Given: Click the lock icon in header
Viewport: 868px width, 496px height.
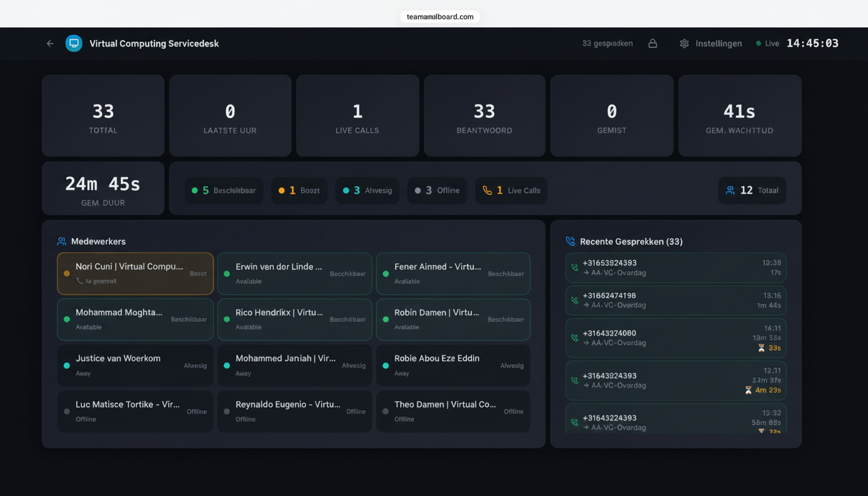Looking at the screenshot, I should (653, 44).
